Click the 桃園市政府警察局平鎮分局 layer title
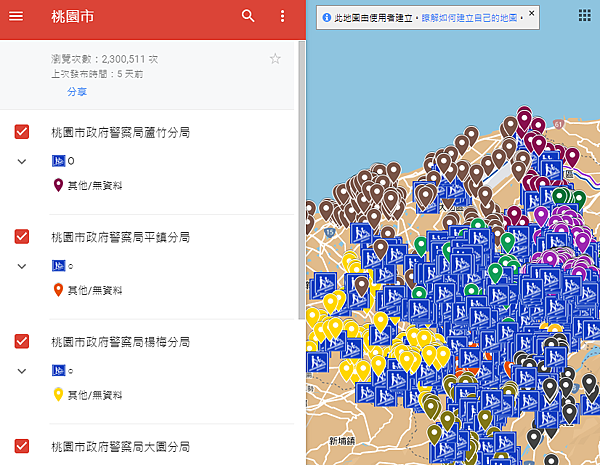The image size is (600, 465). click(x=121, y=237)
